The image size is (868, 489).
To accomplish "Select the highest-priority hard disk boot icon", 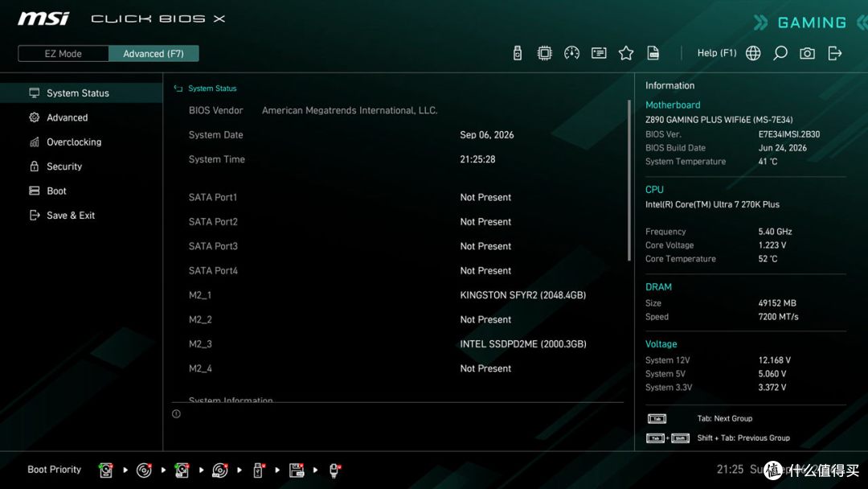I will (106, 471).
